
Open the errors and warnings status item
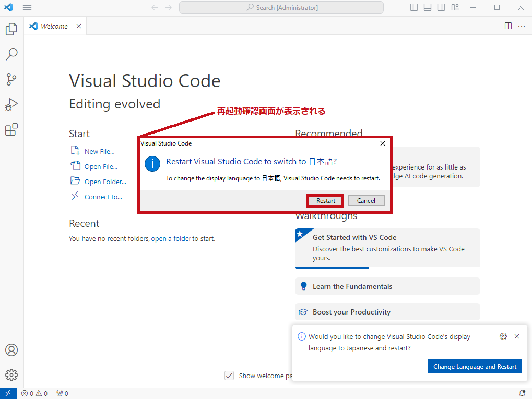pyautogui.click(x=34, y=393)
